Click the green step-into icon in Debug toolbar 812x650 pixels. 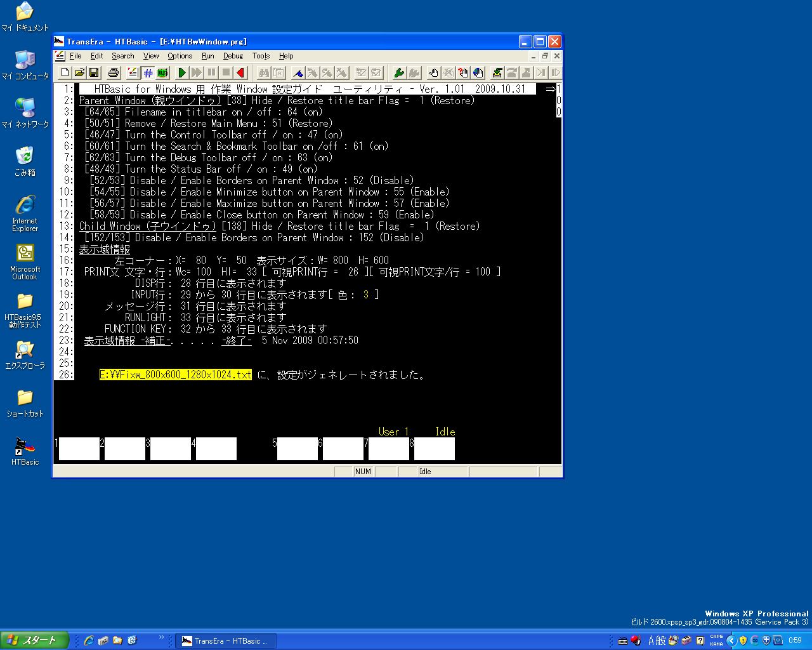pyautogui.click(x=497, y=73)
